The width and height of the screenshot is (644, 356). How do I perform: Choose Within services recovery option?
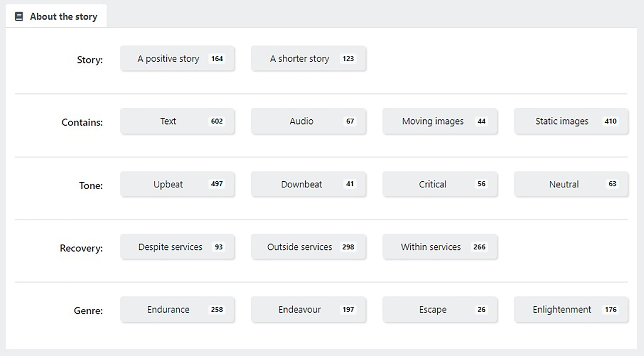click(440, 247)
